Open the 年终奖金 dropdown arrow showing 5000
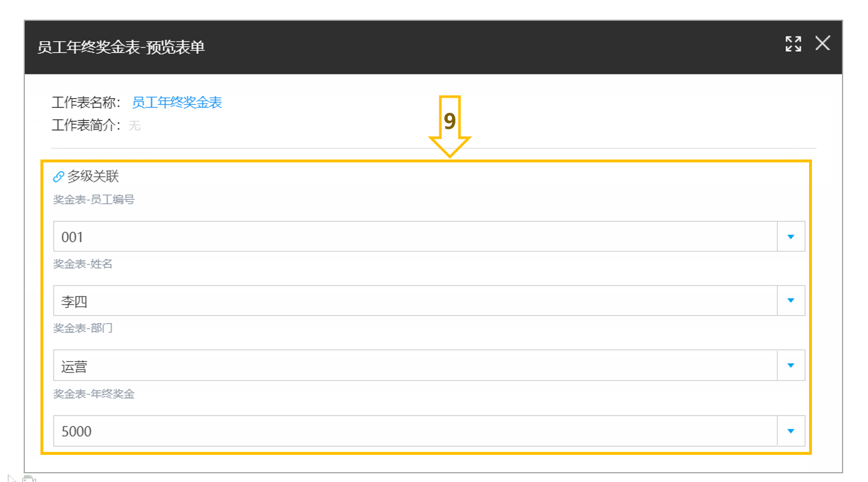 [x=791, y=431]
